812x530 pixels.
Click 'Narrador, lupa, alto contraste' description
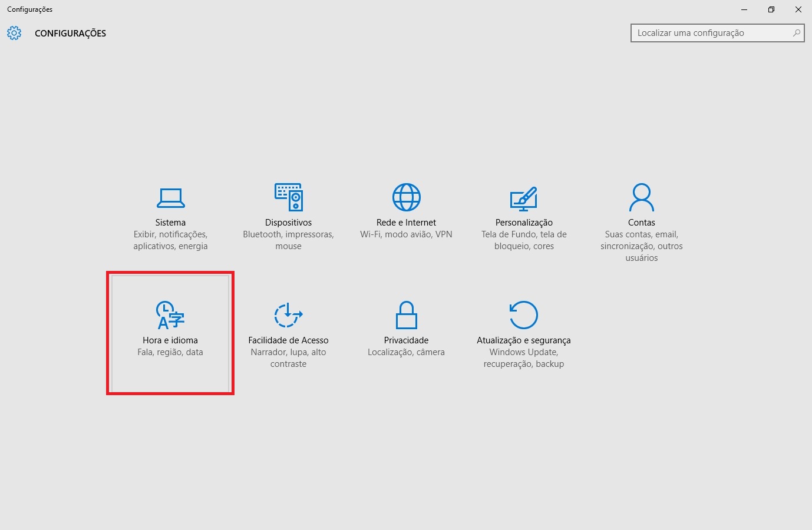click(x=288, y=358)
